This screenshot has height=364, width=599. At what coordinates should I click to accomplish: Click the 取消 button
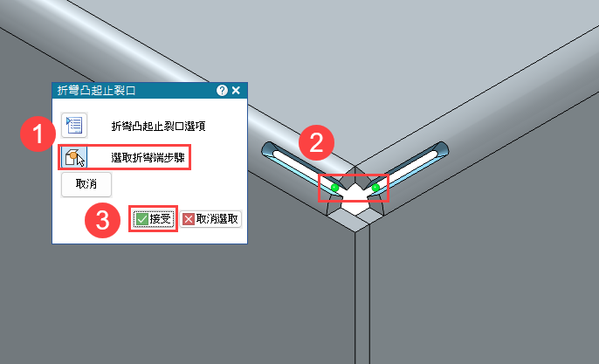(86, 184)
